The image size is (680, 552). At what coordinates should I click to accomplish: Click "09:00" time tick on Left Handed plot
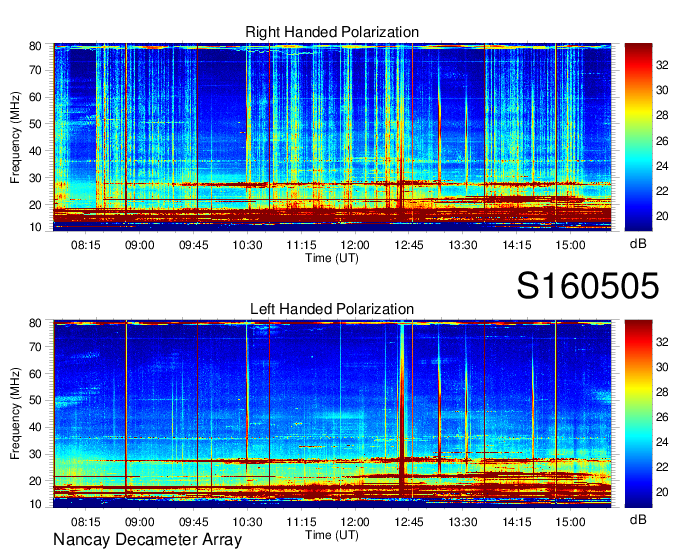click(140, 522)
